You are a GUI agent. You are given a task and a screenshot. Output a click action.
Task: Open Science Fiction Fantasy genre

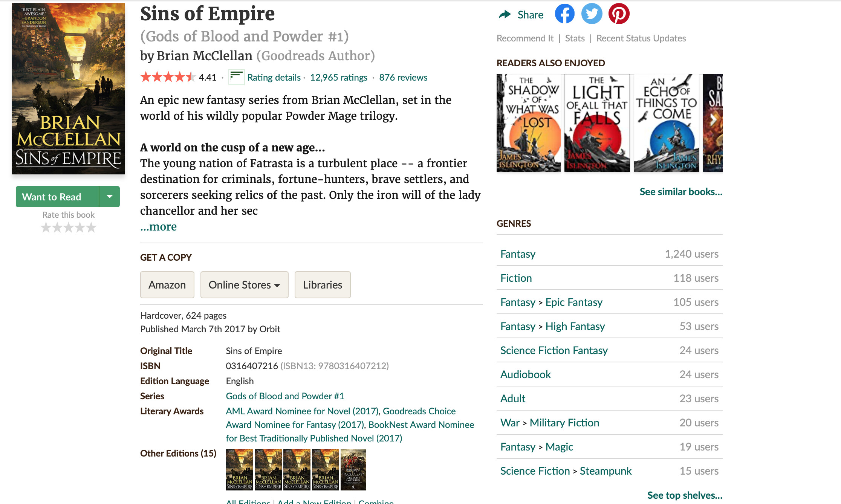coord(554,350)
